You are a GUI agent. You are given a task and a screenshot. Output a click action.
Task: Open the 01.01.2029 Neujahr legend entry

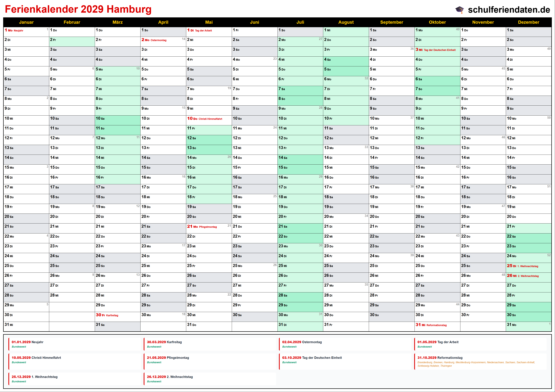click(28, 342)
